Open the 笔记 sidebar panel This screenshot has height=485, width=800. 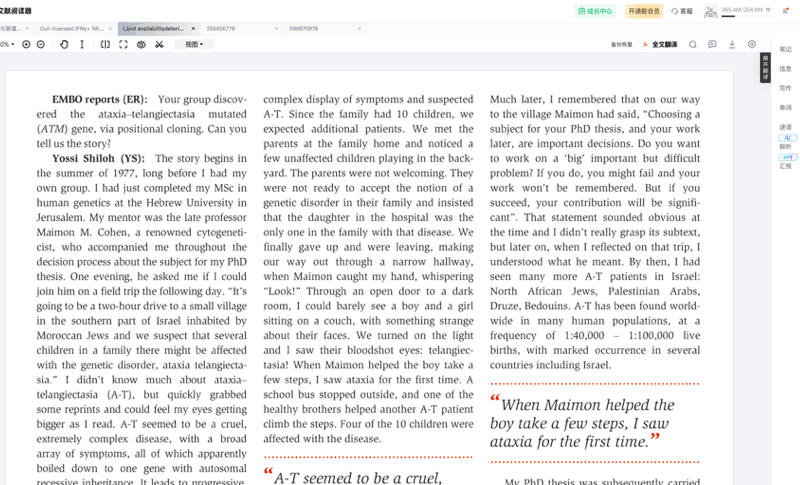(785, 49)
